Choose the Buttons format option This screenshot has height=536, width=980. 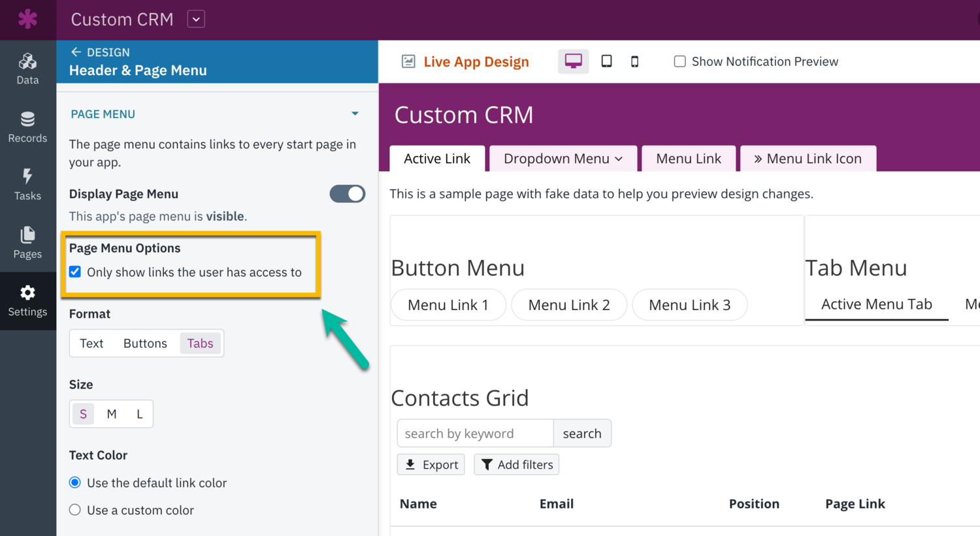coord(145,343)
